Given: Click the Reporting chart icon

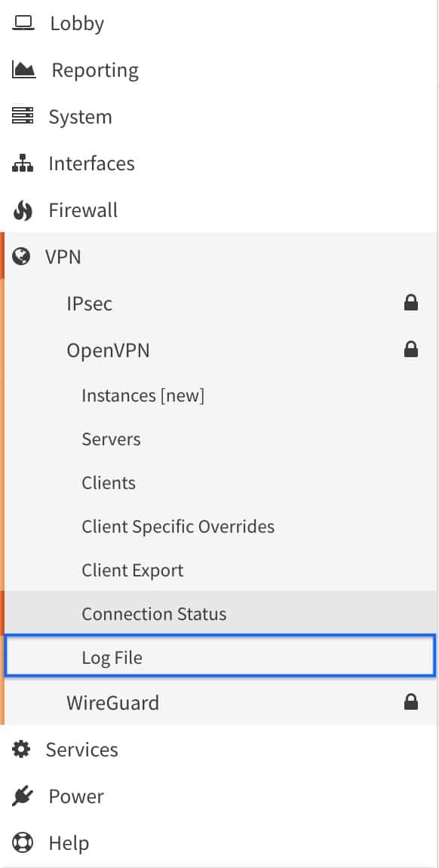Looking at the screenshot, I should (23, 70).
